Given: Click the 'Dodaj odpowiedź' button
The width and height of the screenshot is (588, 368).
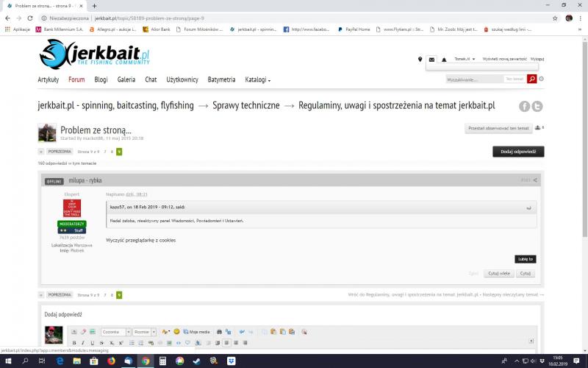Looking at the screenshot, I should 518,151.
